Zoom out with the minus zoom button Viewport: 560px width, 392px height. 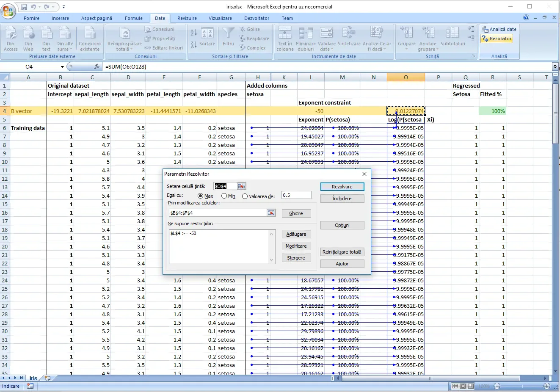[497, 386]
